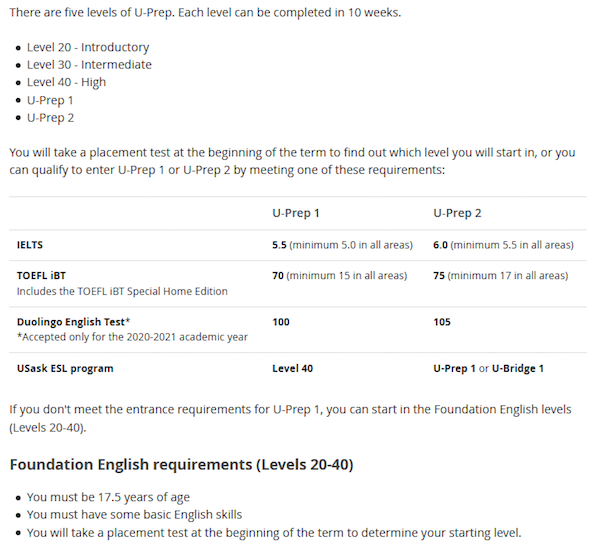
Task: Click the TOEFL iBT row label
Action: [41, 276]
